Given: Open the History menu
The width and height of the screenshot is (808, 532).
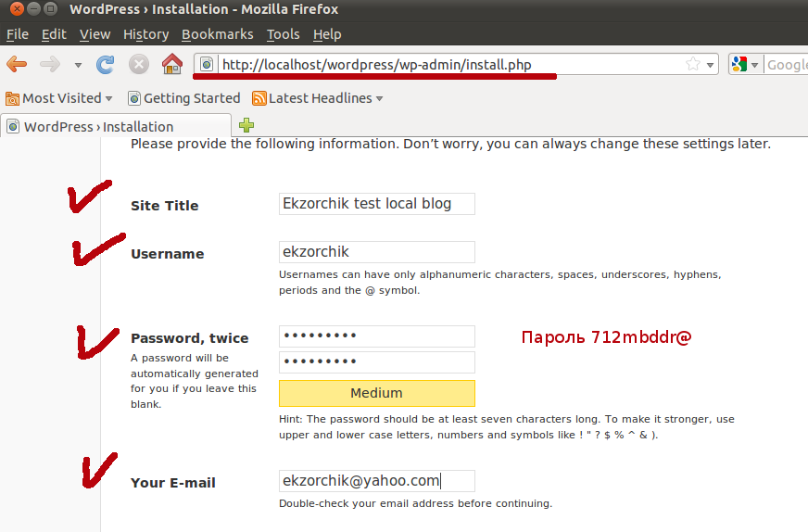Looking at the screenshot, I should pos(145,34).
